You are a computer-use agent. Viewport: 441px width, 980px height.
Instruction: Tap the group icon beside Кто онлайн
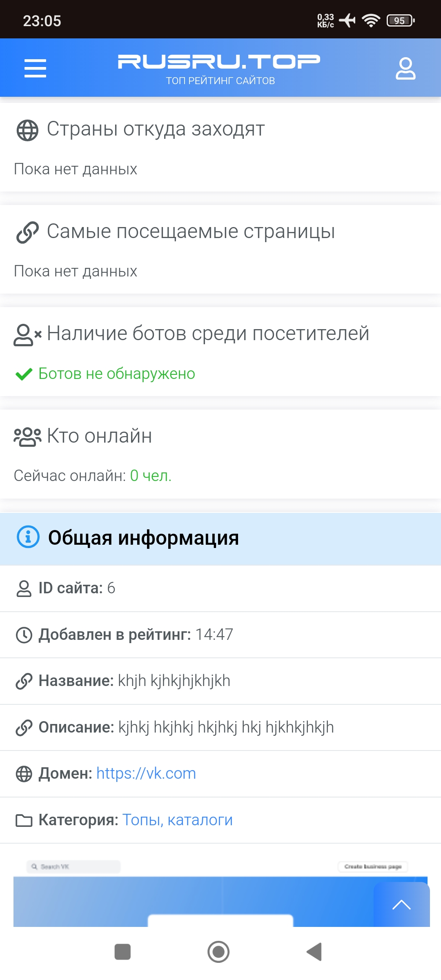click(27, 437)
